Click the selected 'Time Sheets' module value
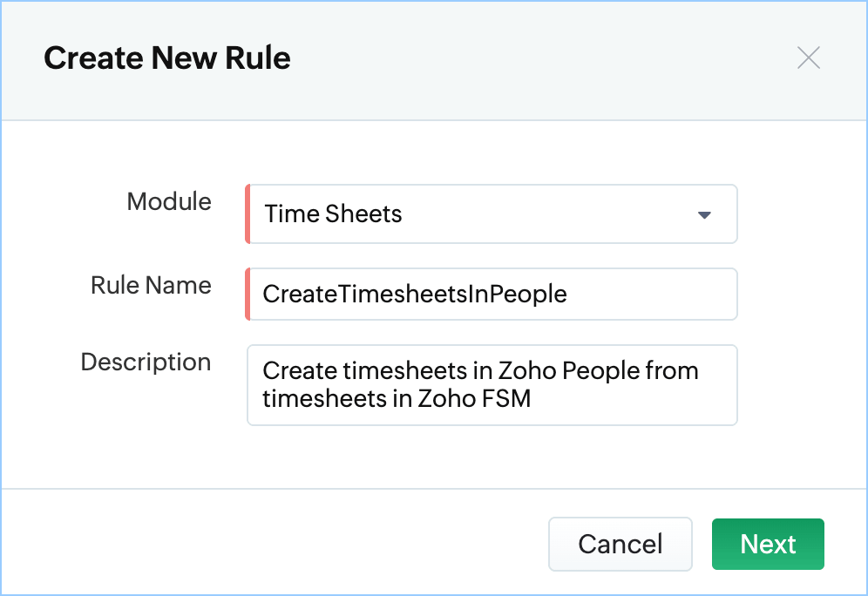The image size is (868, 596). 333,214
